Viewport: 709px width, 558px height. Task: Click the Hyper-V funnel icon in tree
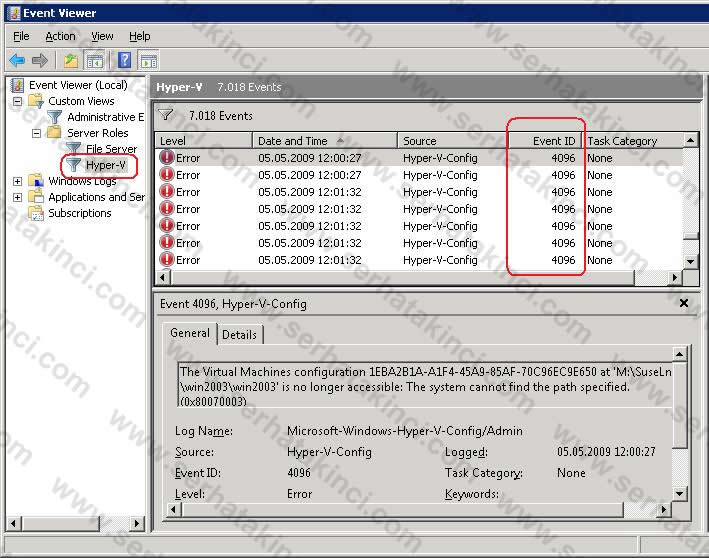73,165
